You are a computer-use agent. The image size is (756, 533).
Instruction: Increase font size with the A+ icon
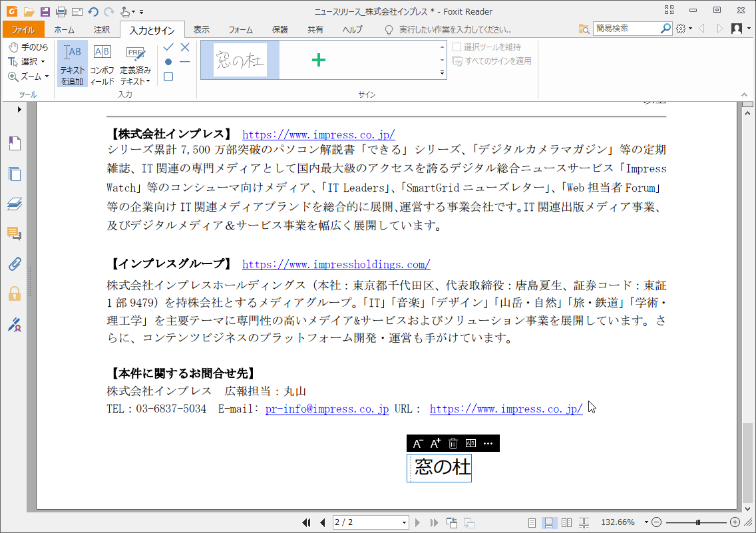(x=435, y=443)
